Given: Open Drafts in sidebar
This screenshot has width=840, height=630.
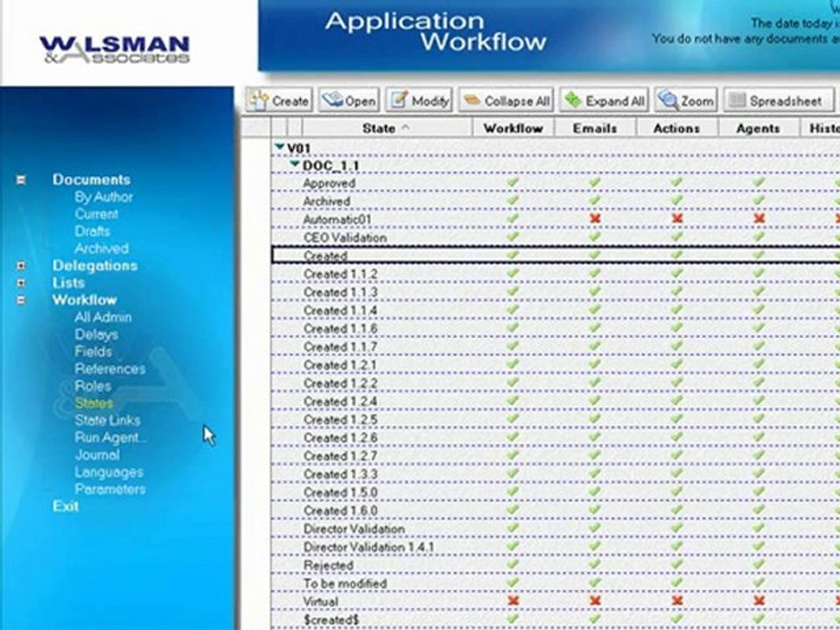Looking at the screenshot, I should [92, 231].
